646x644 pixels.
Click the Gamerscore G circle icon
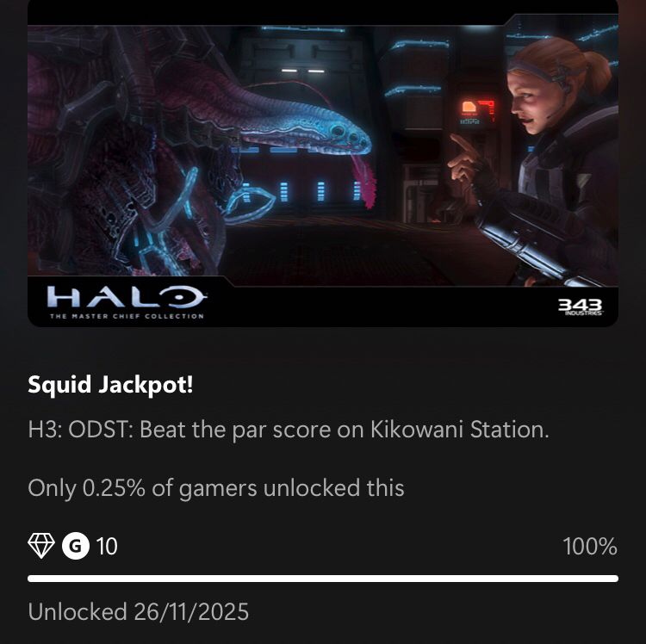point(76,546)
